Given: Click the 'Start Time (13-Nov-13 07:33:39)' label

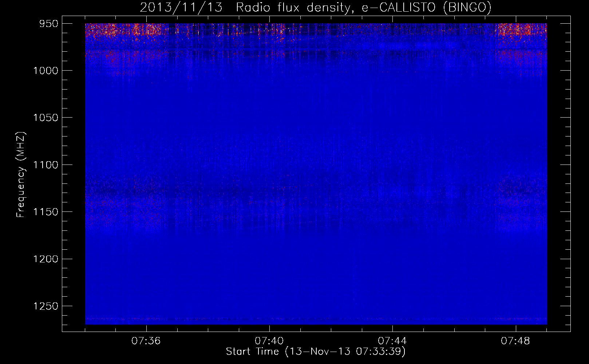Looking at the screenshot, I should [x=316, y=352].
